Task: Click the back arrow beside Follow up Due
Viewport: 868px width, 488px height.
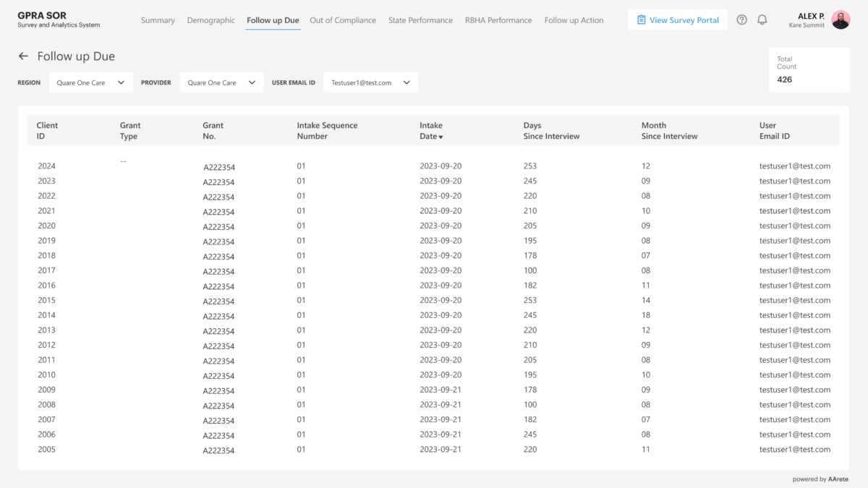Action: (23, 56)
